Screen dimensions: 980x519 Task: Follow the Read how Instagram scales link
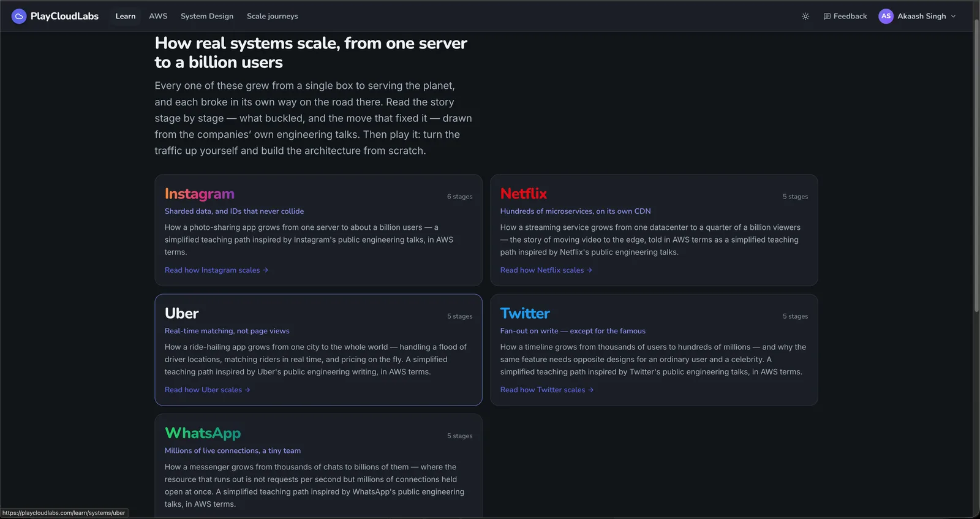pyautogui.click(x=216, y=270)
